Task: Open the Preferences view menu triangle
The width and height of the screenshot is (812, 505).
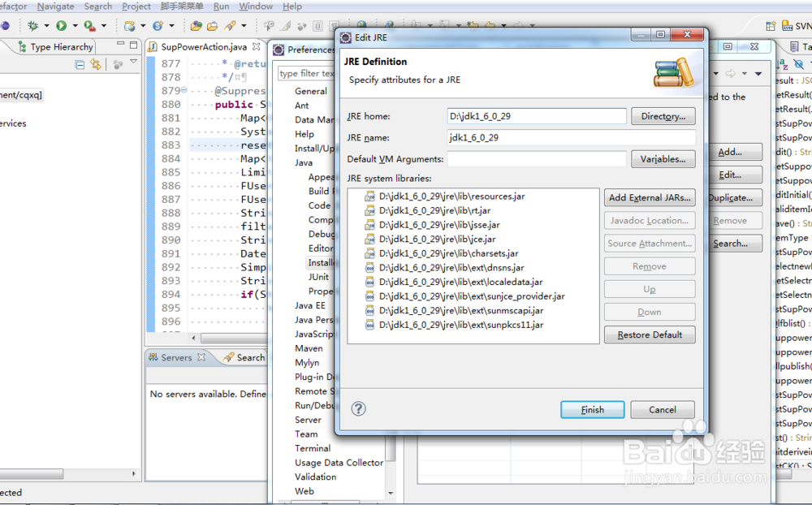Action: (x=758, y=74)
